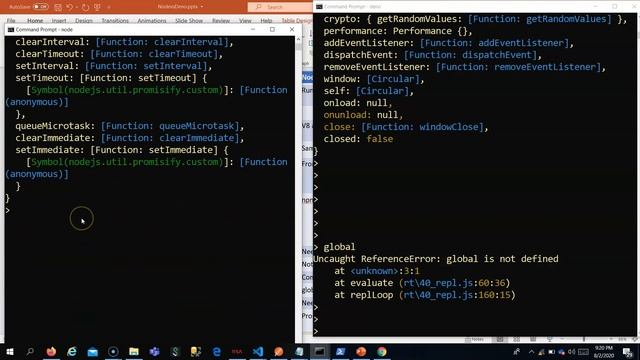
Task: Click the PowerPoint taskbar icon
Action: (361, 351)
